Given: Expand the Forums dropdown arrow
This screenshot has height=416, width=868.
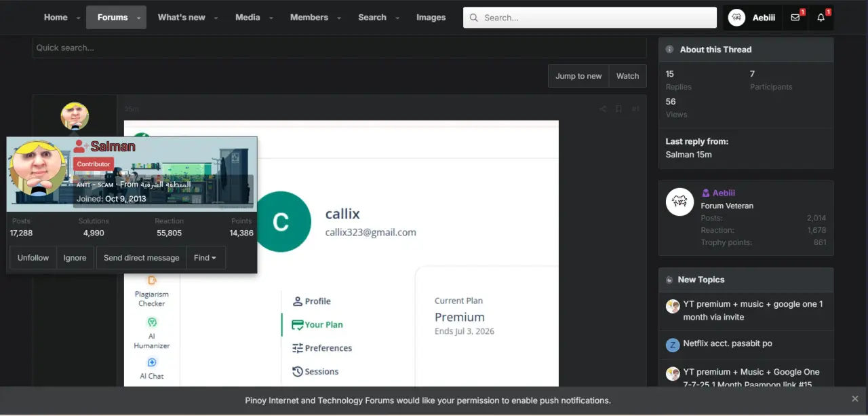Looking at the screenshot, I should coord(139,18).
